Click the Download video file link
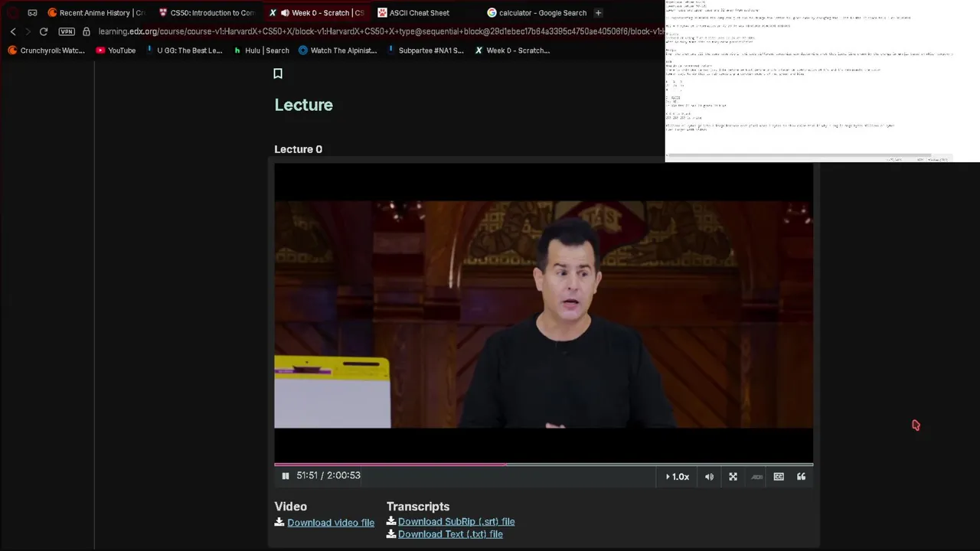Viewport: 980px width, 551px height. tap(331, 523)
